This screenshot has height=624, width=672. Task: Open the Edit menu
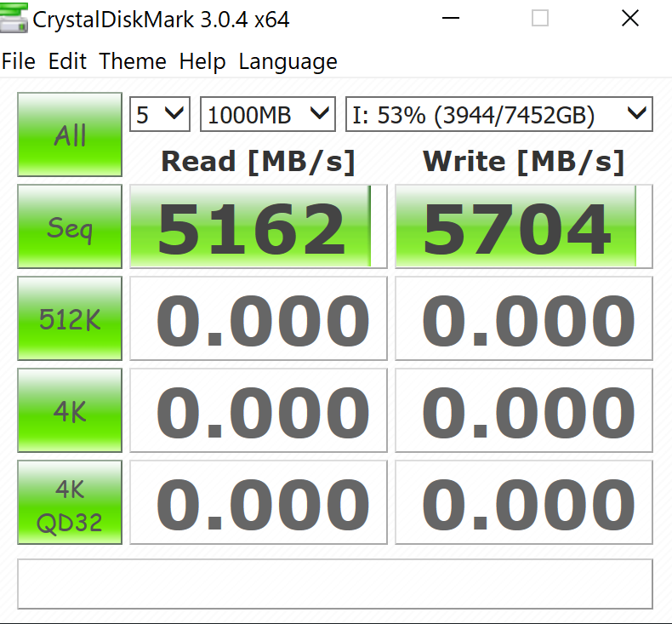coord(67,62)
